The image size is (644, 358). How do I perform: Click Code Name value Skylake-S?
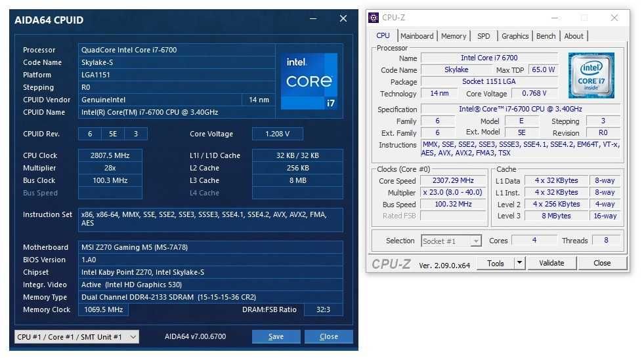point(177,62)
